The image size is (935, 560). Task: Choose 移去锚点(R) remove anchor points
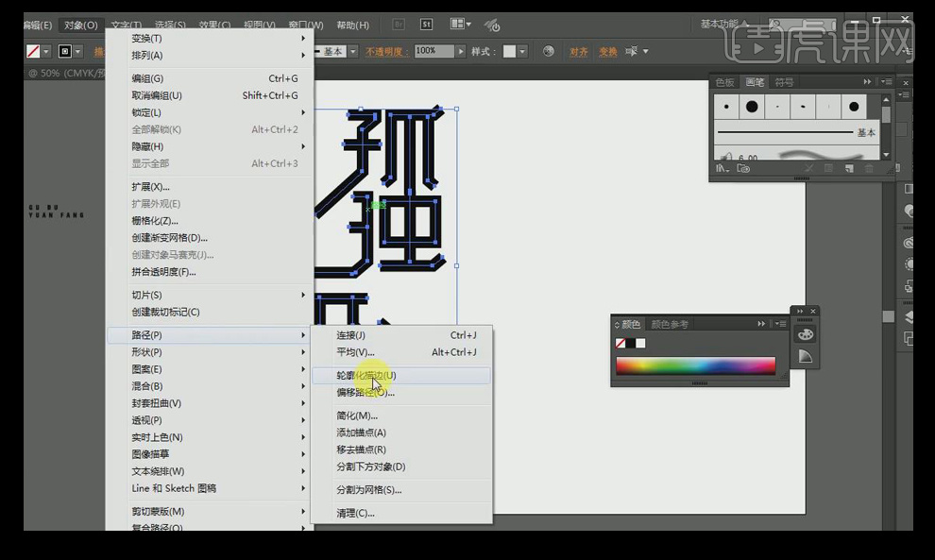(x=401, y=450)
